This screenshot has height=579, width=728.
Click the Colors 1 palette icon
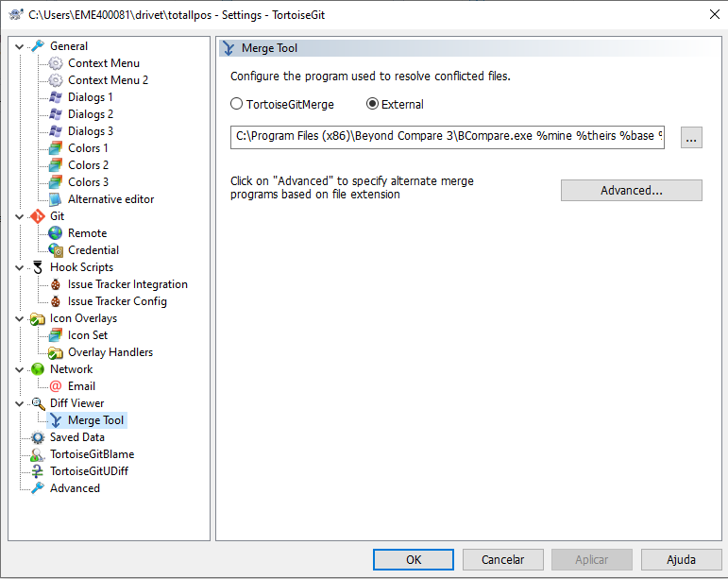pos(56,148)
